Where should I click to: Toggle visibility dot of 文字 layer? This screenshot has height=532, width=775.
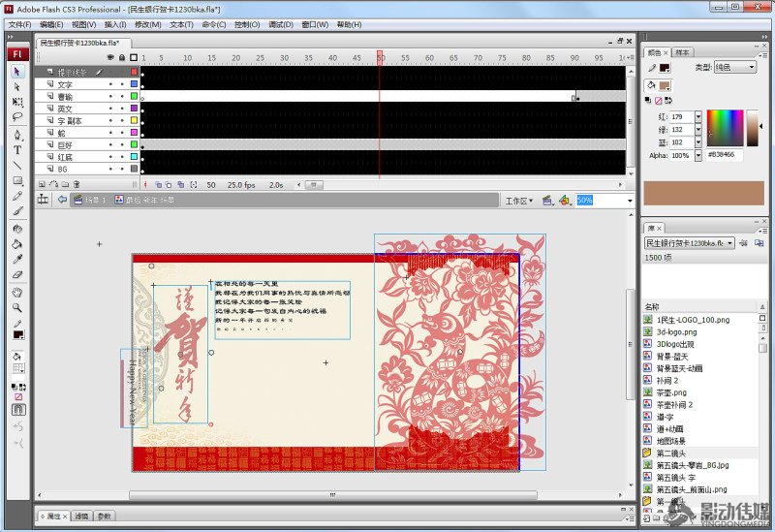tap(110, 85)
